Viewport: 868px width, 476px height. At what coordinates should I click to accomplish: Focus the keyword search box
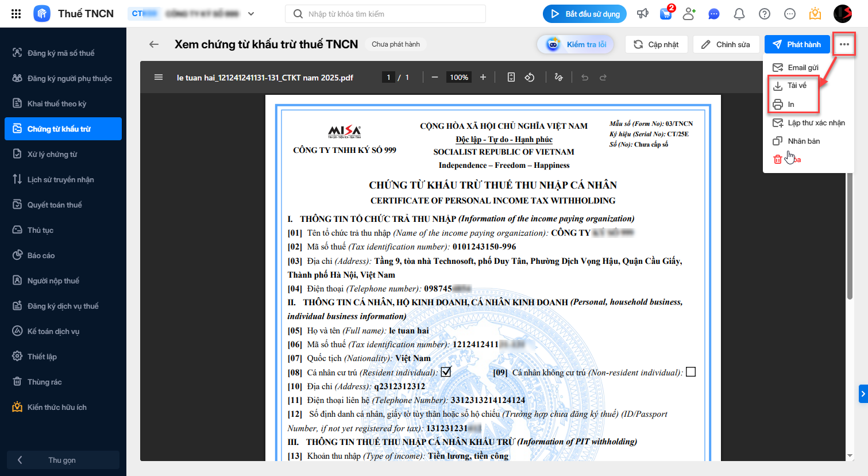385,14
